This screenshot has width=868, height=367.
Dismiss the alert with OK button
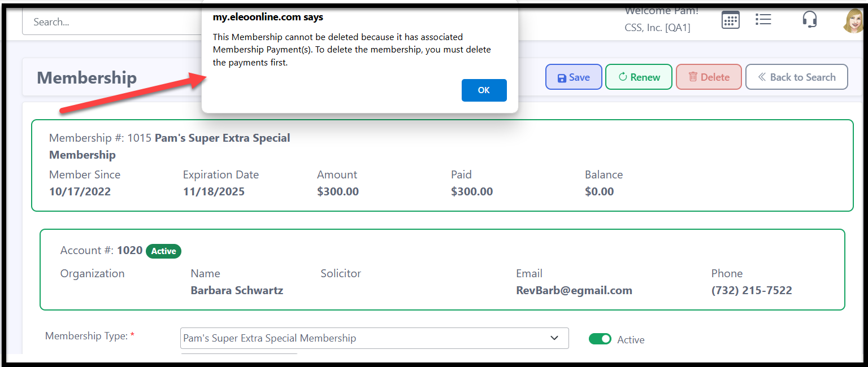(x=484, y=90)
